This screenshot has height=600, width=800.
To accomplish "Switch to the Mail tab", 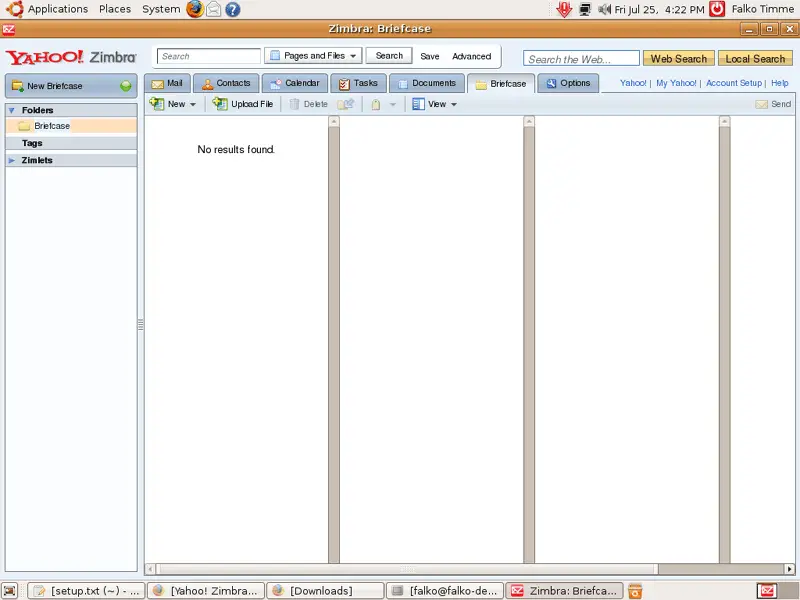I will [167, 83].
